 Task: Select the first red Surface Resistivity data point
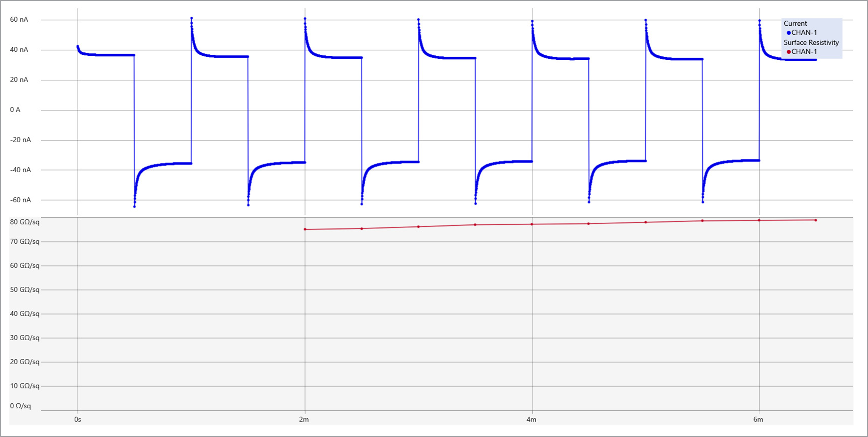click(x=304, y=229)
